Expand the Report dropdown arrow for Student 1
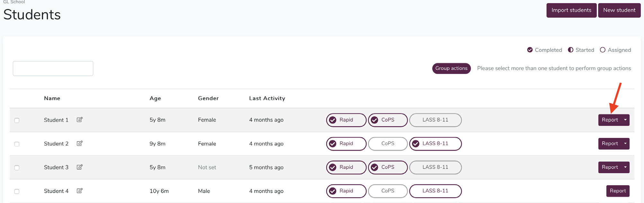The width and height of the screenshot is (644, 203). [x=625, y=120]
